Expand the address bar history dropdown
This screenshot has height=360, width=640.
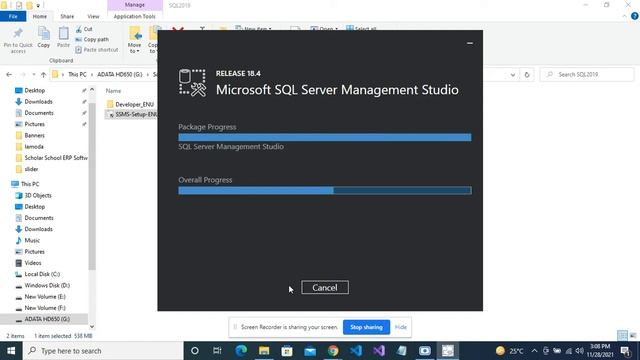pos(513,75)
